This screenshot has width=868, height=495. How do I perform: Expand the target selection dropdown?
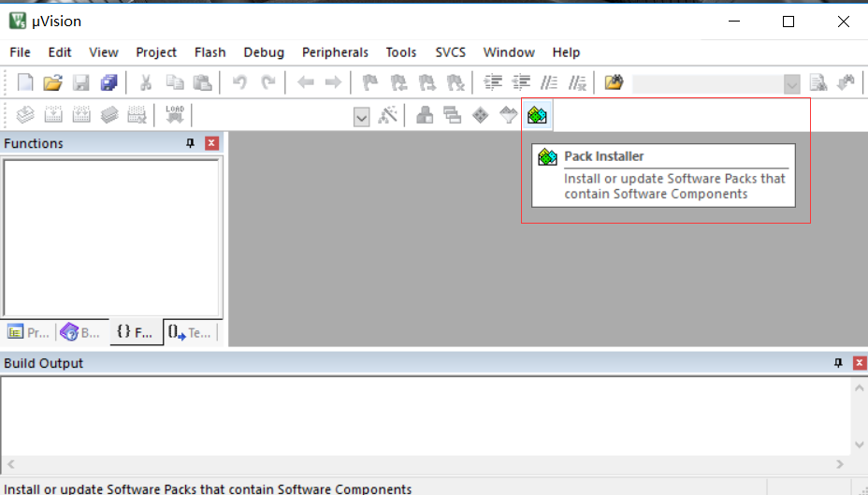coord(361,117)
